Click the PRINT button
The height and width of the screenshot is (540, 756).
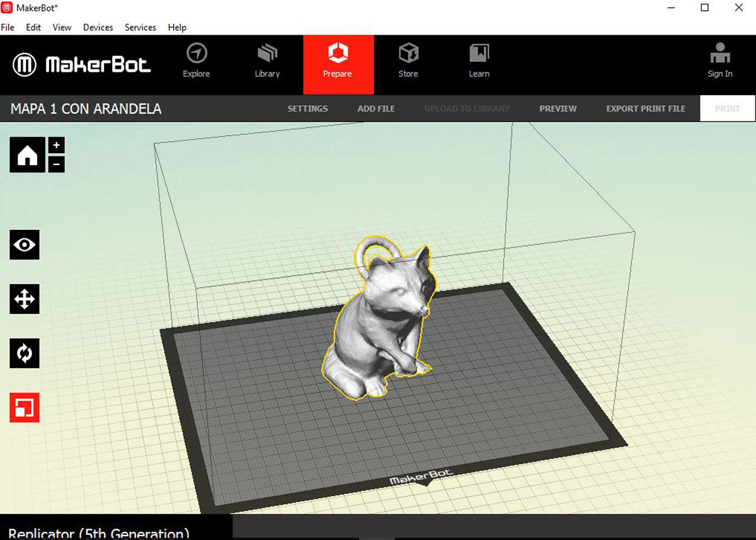[728, 108]
